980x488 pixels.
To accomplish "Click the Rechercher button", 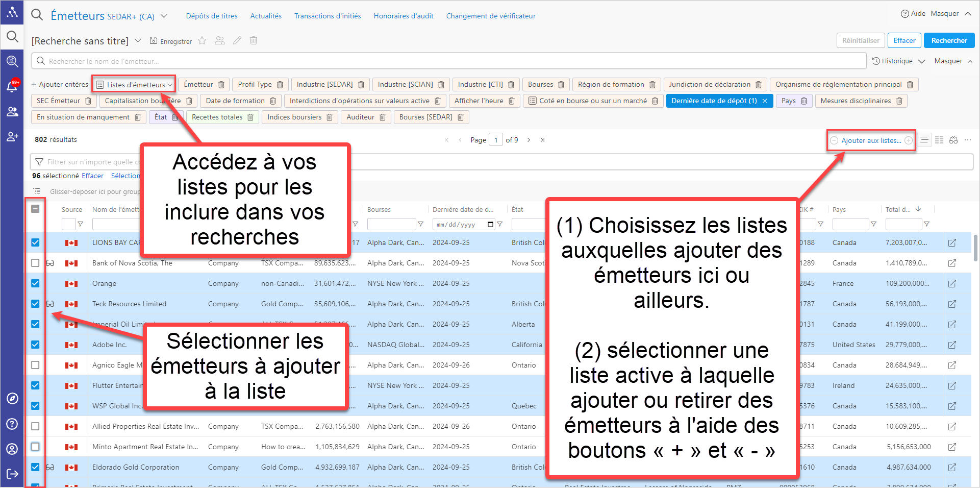I will coord(949,41).
